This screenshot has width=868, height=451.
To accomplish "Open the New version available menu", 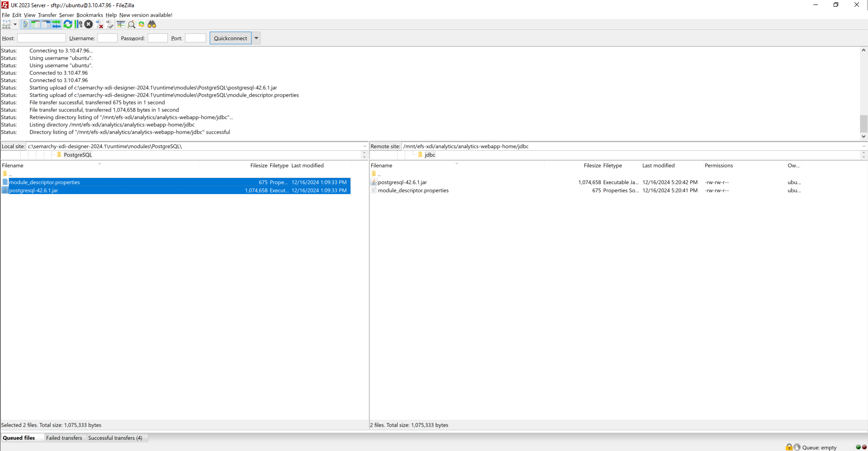I will tap(146, 15).
